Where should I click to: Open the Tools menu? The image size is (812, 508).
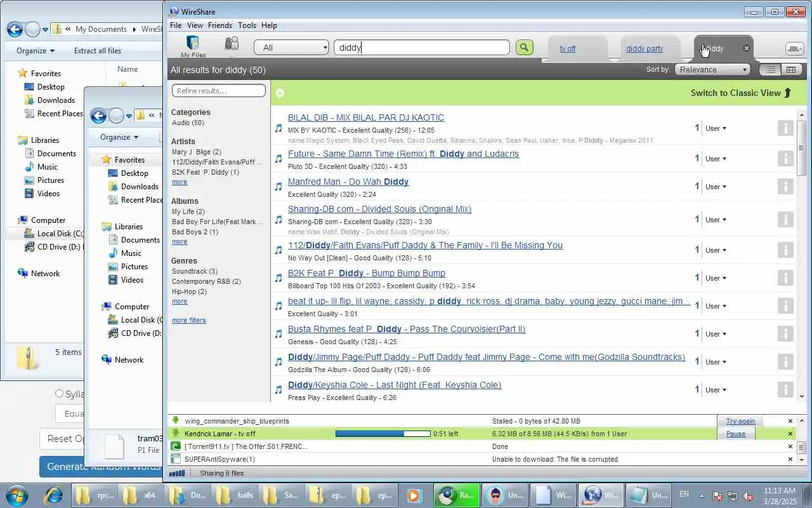tap(247, 25)
